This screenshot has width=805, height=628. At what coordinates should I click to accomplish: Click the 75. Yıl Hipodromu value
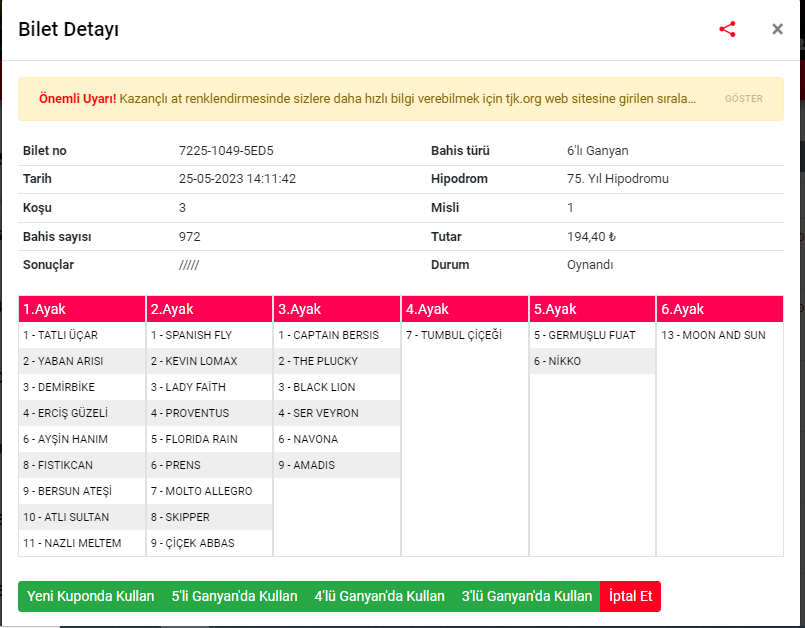618,179
